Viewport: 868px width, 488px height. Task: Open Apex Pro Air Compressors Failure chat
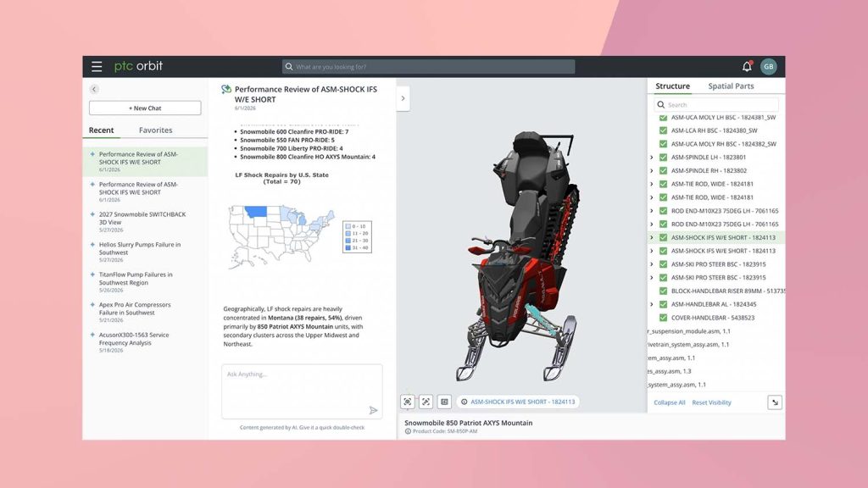tap(145, 312)
